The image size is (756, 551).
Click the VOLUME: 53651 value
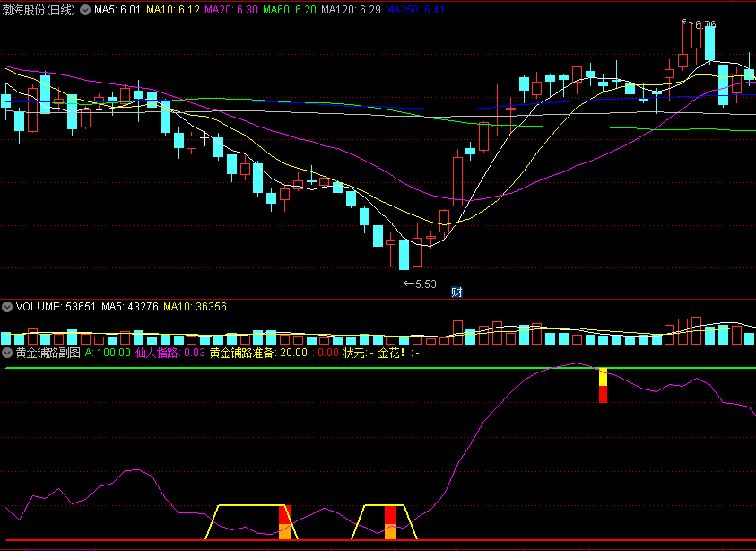tap(56, 307)
